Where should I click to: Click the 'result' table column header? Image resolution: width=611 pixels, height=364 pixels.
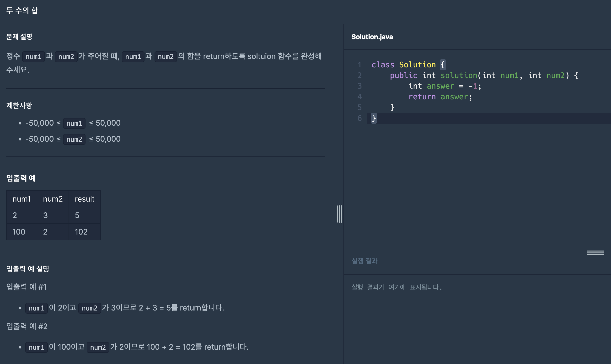click(x=84, y=199)
